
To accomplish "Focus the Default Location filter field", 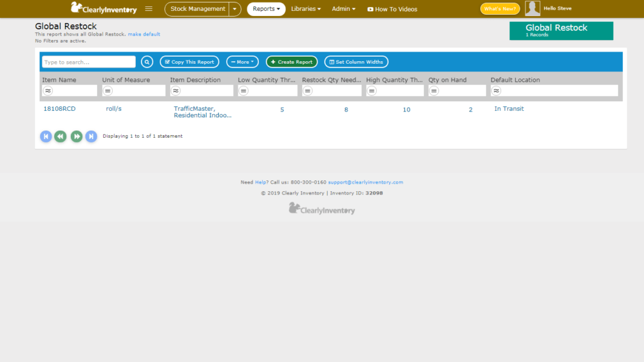I will [x=554, y=91].
